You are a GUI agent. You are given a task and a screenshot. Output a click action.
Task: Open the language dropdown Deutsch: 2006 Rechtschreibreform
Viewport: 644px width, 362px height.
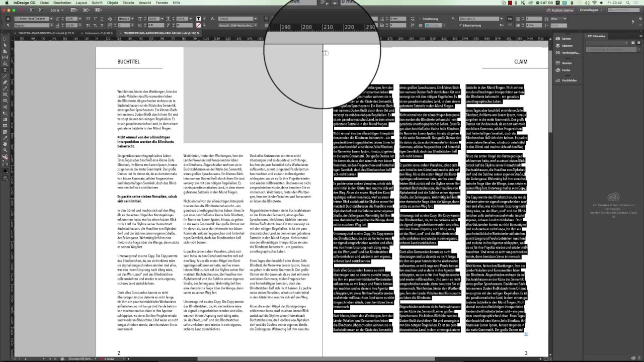pyautogui.click(x=238, y=25)
